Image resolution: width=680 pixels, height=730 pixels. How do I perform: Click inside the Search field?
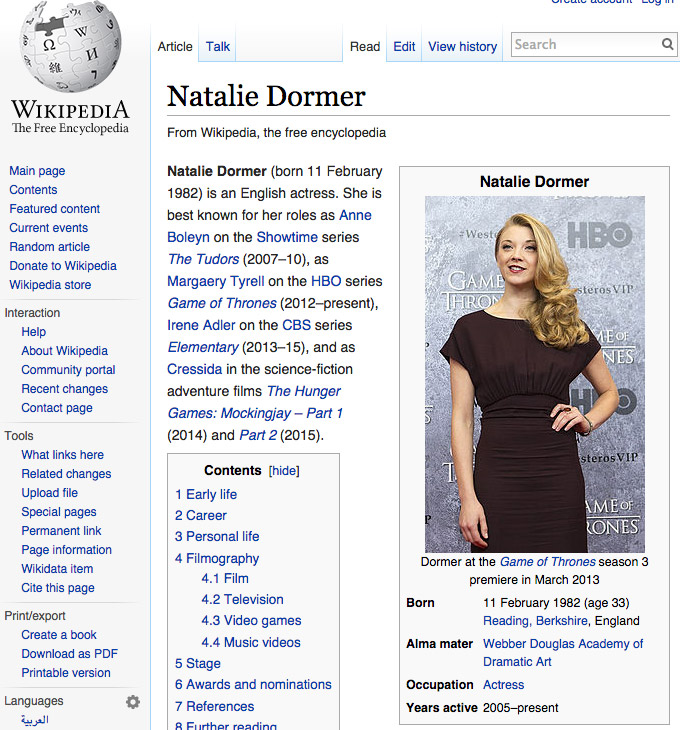(x=585, y=44)
